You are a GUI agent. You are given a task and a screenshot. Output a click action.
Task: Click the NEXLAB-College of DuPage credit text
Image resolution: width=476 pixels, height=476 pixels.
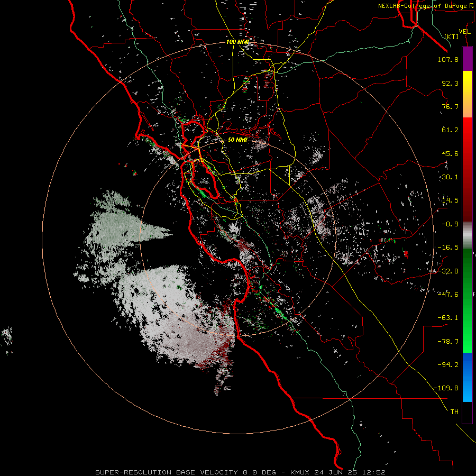(426, 6)
